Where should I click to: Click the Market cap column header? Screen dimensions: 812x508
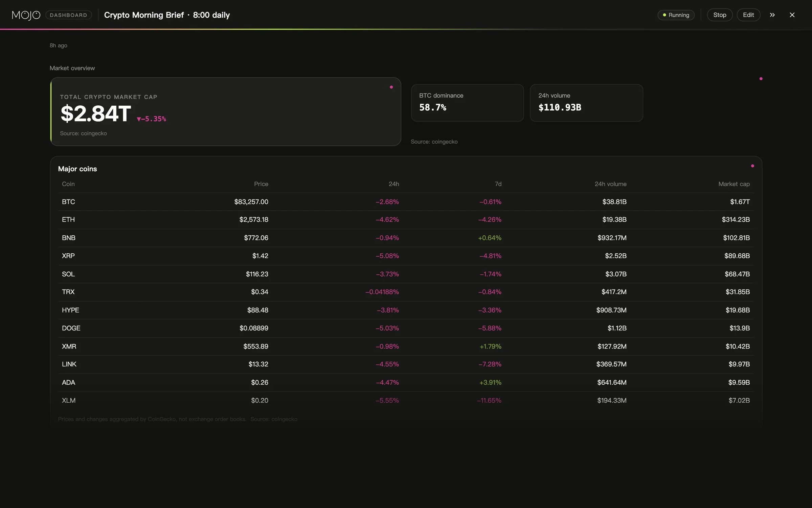tap(734, 184)
